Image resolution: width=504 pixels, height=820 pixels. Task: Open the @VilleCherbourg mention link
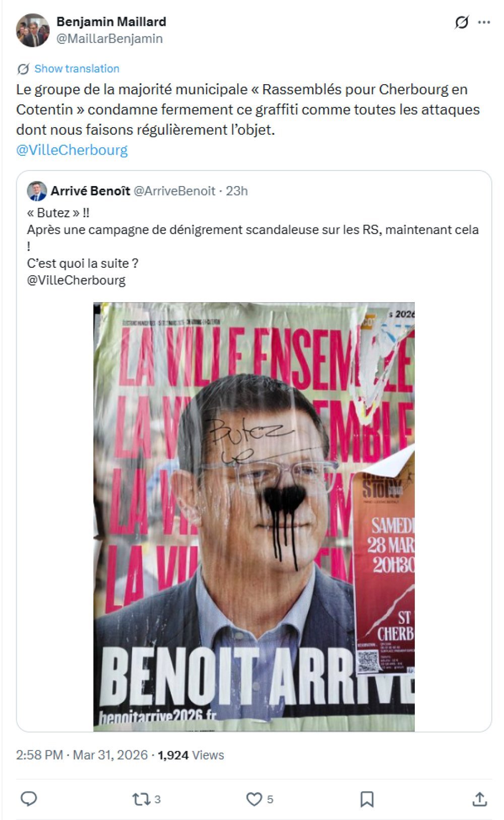pos(72,150)
